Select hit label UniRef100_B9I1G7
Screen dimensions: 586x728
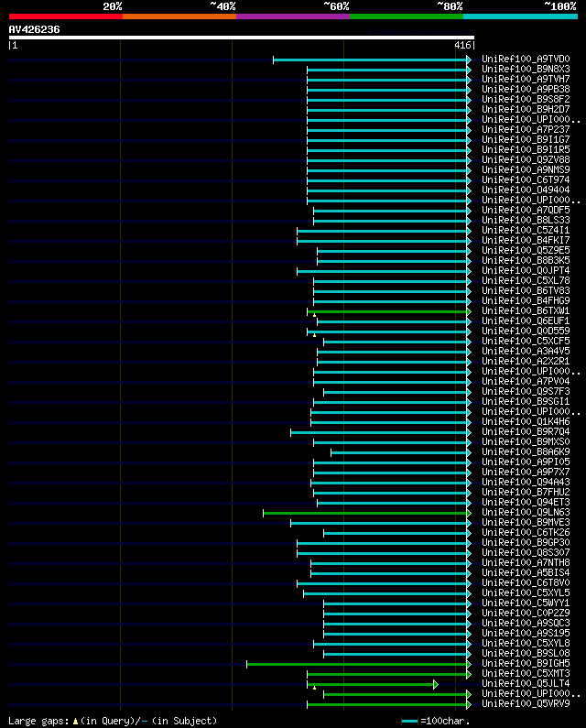click(526, 140)
